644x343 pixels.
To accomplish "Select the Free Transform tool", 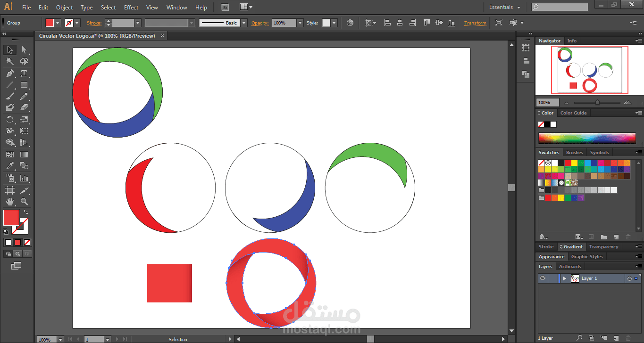I will tap(24, 131).
